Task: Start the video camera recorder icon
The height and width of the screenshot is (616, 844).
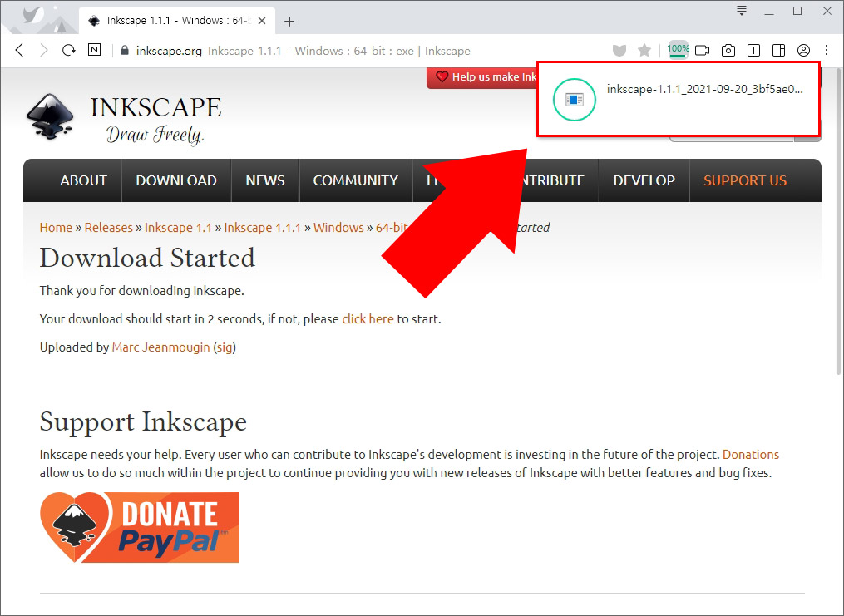Action: [x=703, y=51]
